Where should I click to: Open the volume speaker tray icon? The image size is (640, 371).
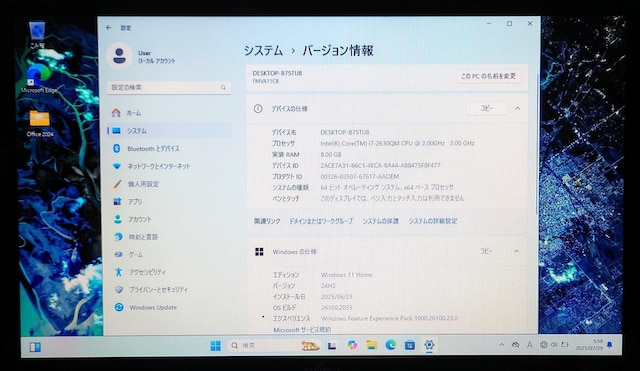pos(554,345)
